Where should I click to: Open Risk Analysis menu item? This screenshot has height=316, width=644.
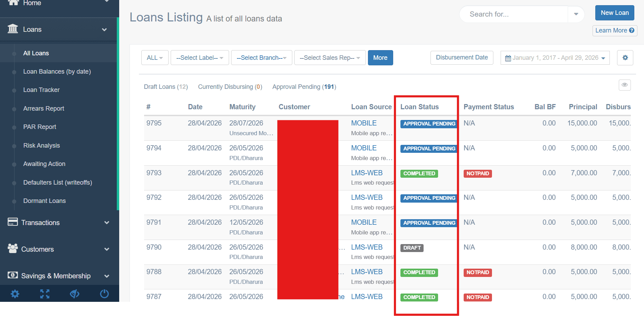click(x=41, y=146)
